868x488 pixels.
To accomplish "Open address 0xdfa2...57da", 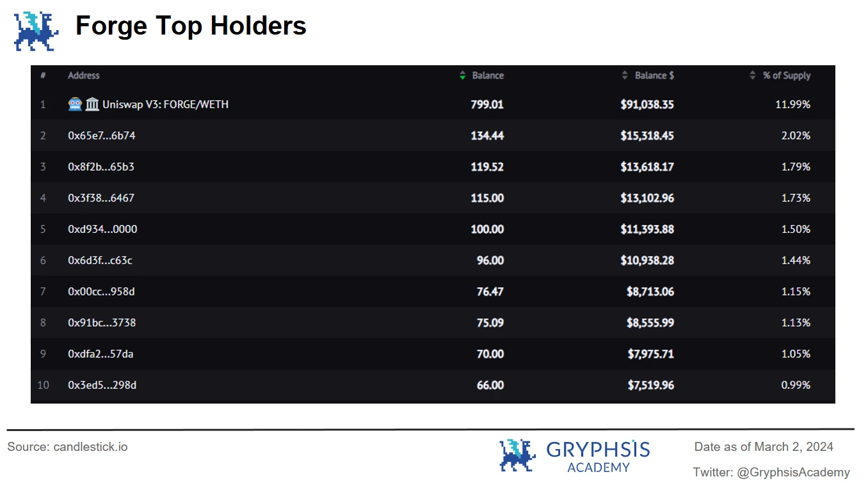I will click(x=100, y=354).
